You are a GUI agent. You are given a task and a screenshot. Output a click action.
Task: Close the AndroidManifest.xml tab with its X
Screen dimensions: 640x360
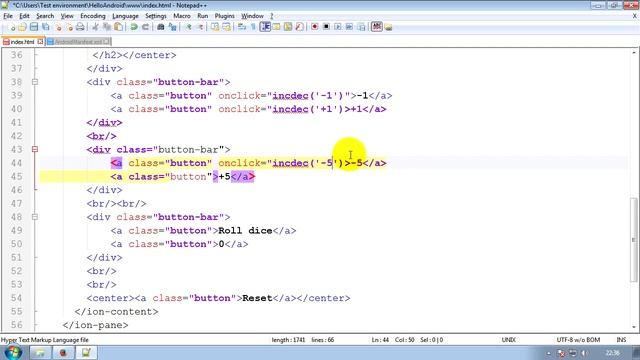tap(107, 41)
